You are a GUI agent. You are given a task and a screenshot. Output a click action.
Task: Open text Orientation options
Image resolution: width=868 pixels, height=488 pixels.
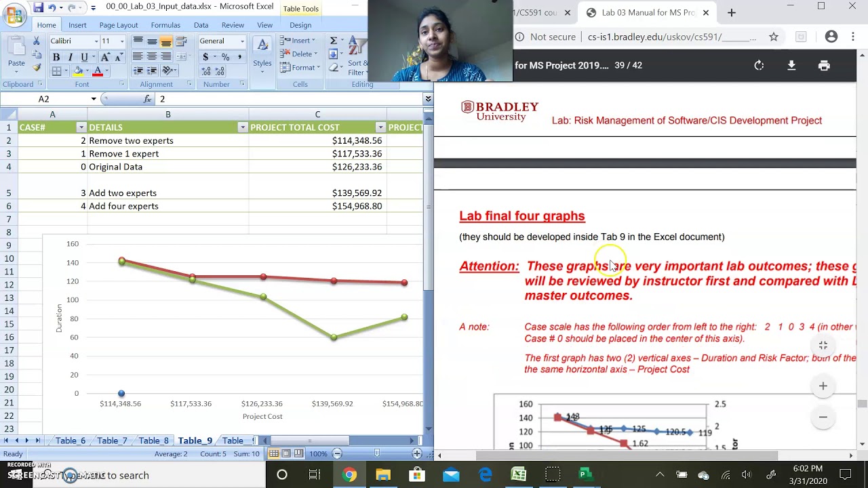click(169, 70)
